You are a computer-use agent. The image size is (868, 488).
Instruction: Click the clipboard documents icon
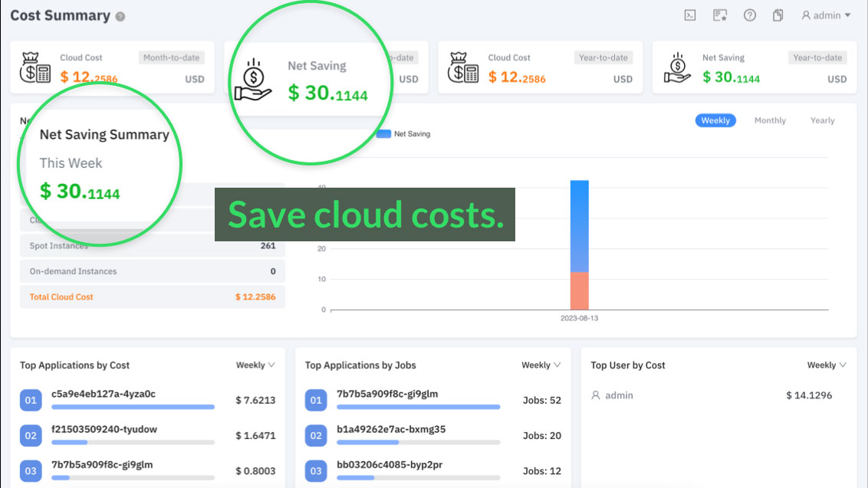(x=778, y=15)
